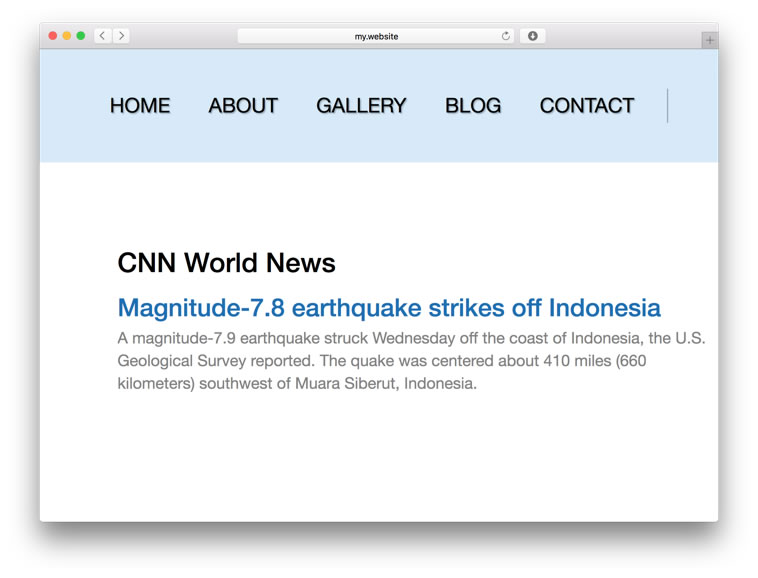
Task: Reload the my.website page
Action: coord(505,36)
